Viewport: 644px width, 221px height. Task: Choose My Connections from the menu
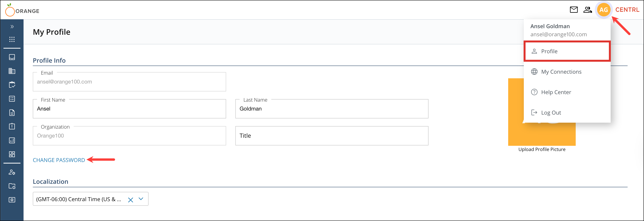[561, 72]
